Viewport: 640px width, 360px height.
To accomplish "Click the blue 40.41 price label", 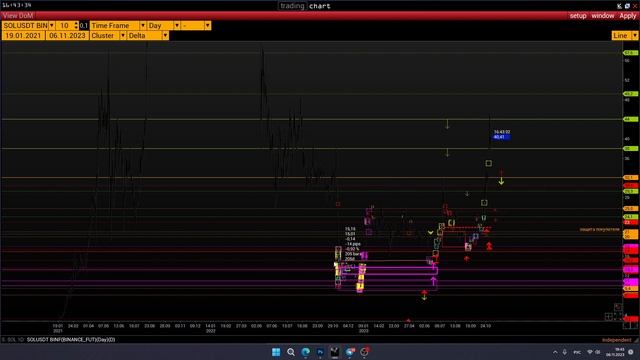I will pos(501,137).
